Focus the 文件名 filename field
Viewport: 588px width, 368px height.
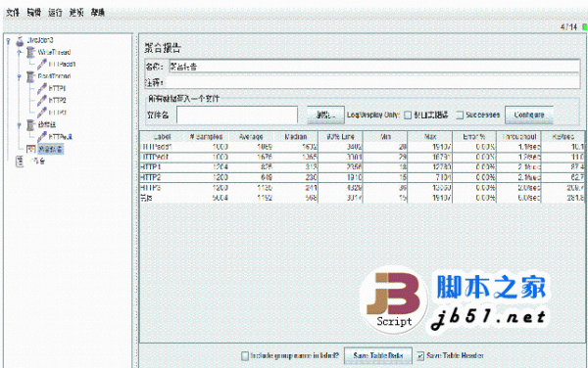click(237, 115)
